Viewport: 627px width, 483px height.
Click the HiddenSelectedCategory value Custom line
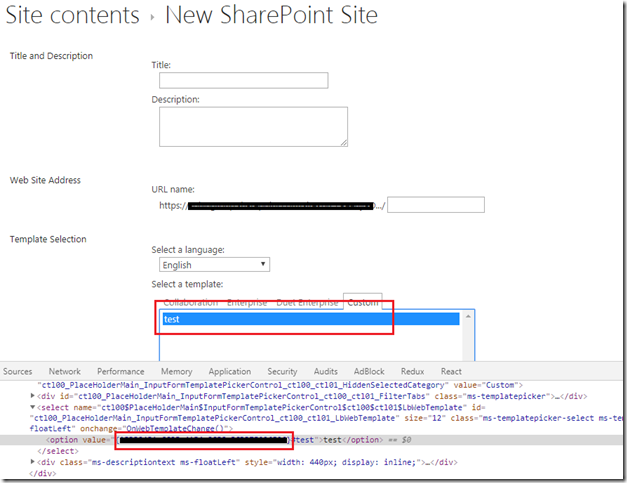click(x=280, y=385)
